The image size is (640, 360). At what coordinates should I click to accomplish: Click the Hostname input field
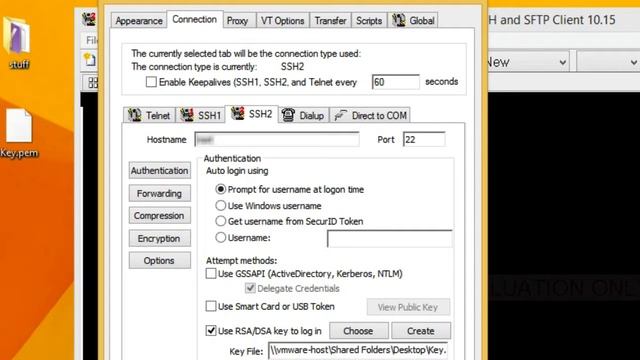coord(277,140)
